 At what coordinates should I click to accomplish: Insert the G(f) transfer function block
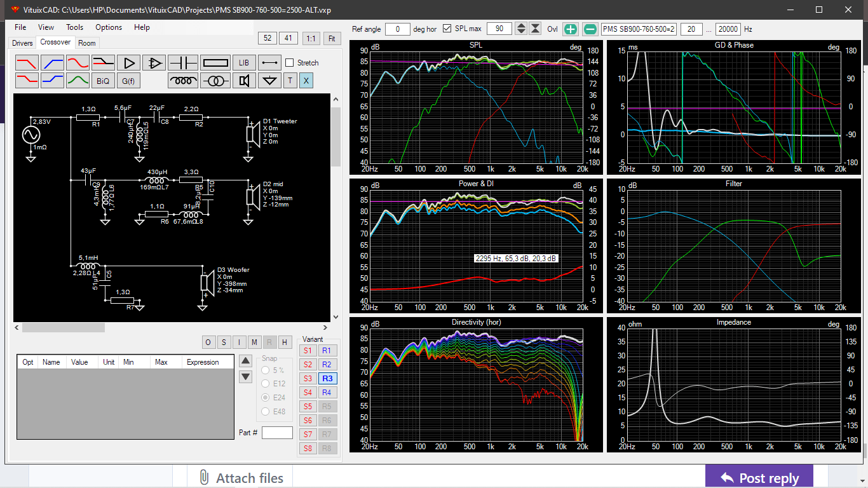click(129, 81)
